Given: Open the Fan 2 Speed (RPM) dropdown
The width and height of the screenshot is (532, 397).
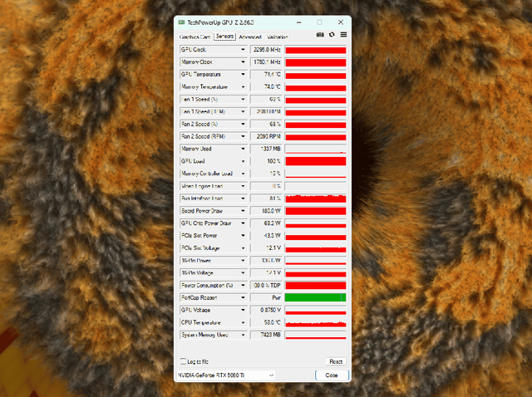Looking at the screenshot, I should 243,136.
